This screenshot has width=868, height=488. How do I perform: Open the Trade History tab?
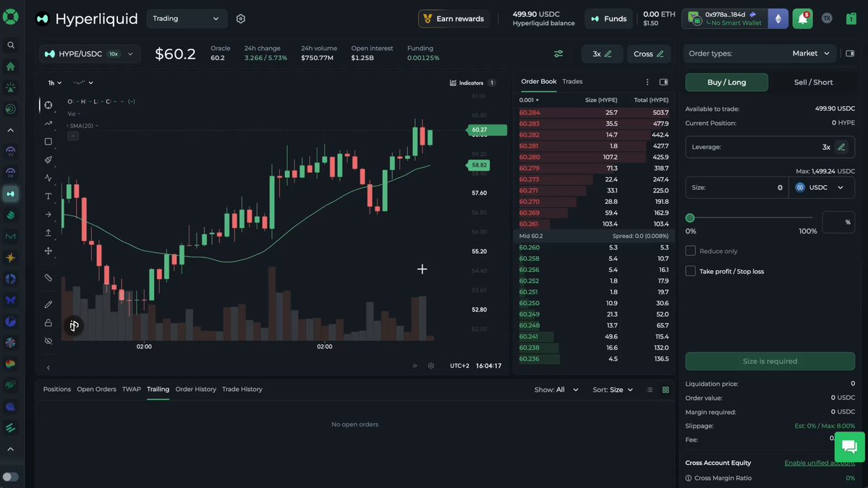[242, 390]
